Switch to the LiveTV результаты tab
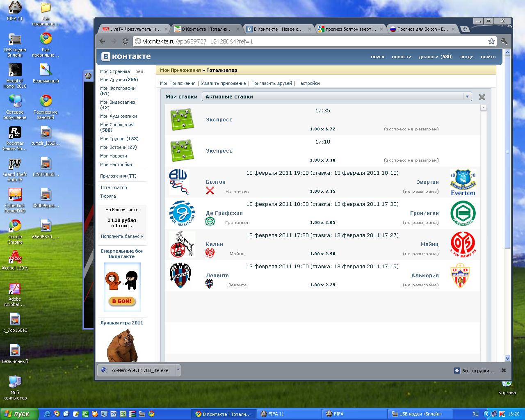This screenshot has height=420, width=525. click(135, 29)
